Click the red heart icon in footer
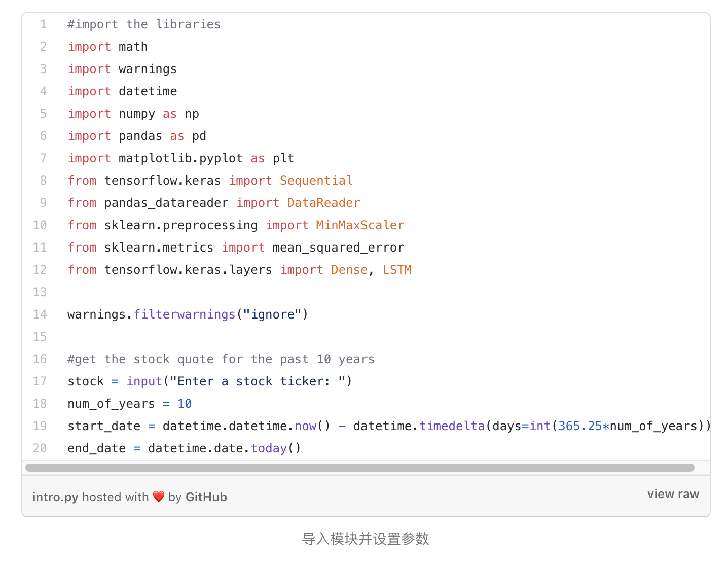The width and height of the screenshot is (728, 565). [159, 497]
